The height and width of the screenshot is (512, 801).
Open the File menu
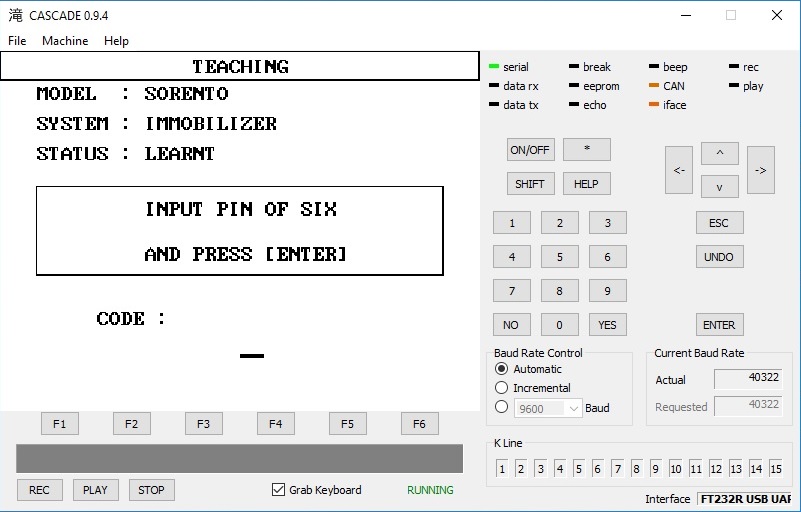click(17, 41)
